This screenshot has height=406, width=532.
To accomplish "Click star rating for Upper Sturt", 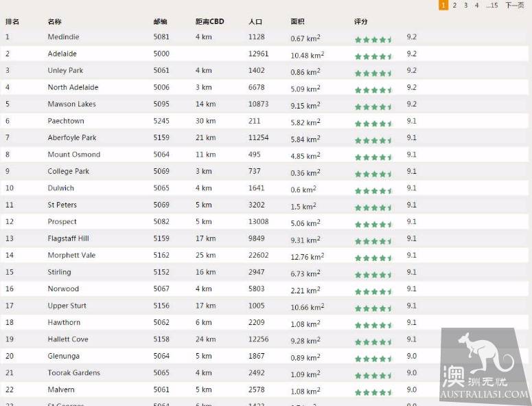I will point(373,308).
